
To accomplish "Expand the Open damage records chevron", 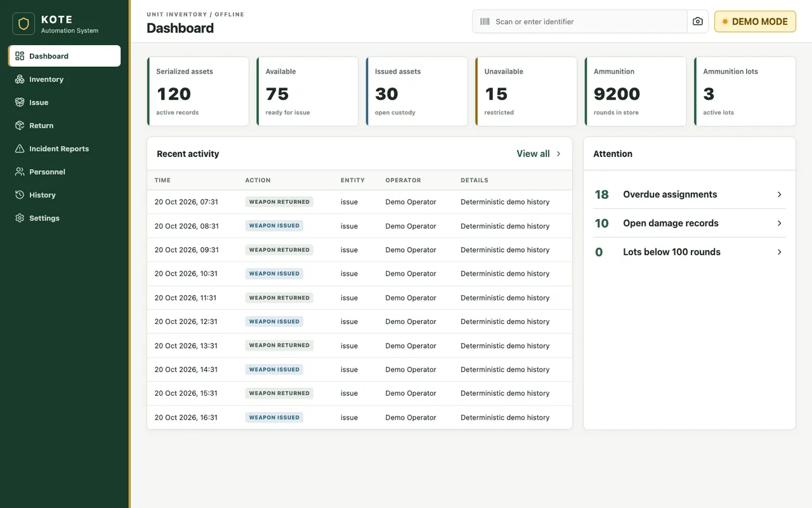I will coord(780,224).
